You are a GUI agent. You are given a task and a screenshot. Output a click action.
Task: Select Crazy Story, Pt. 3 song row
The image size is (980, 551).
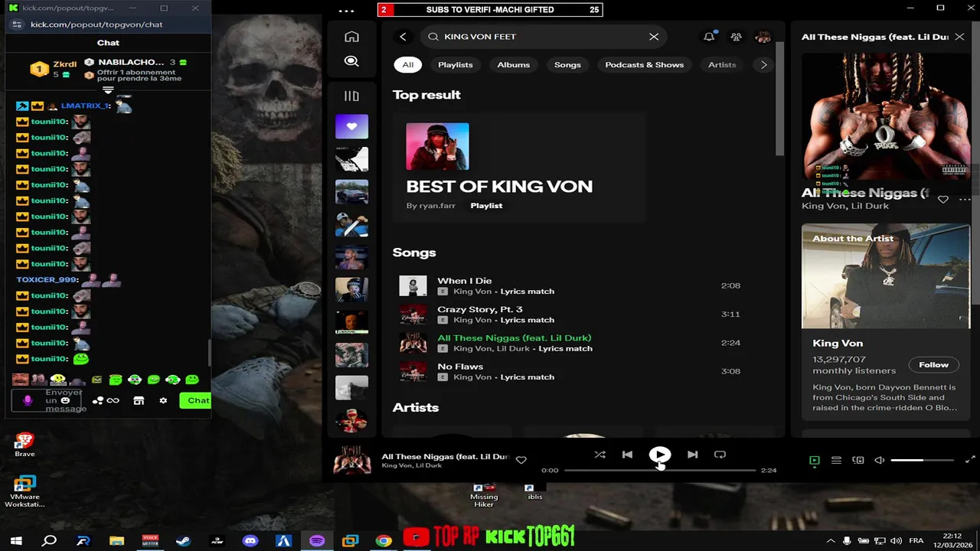tap(570, 314)
